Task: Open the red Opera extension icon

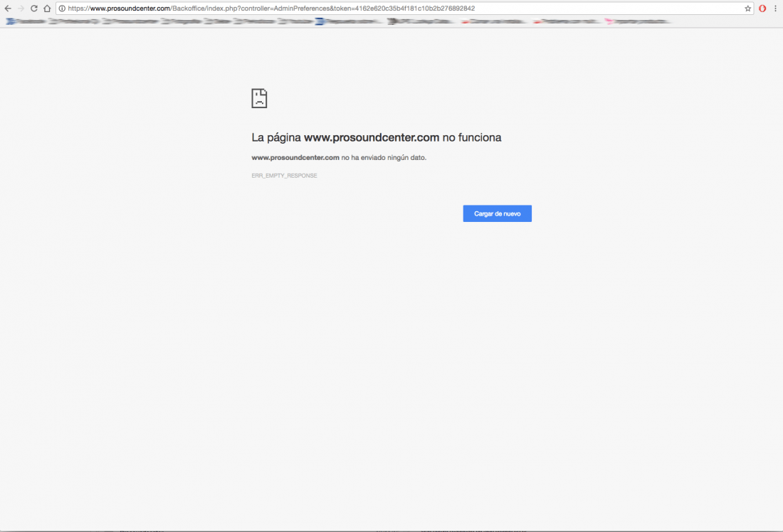Action: 762,9
